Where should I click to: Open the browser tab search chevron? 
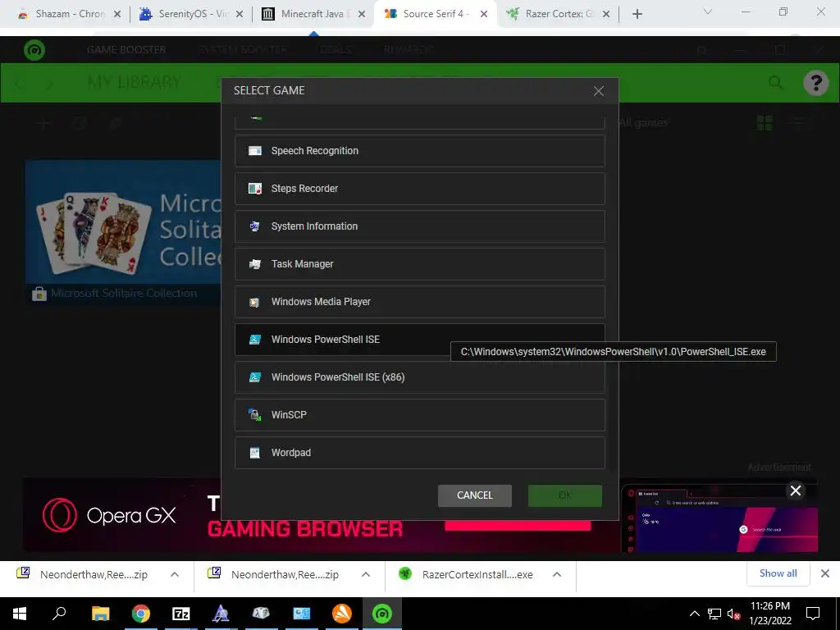click(708, 11)
